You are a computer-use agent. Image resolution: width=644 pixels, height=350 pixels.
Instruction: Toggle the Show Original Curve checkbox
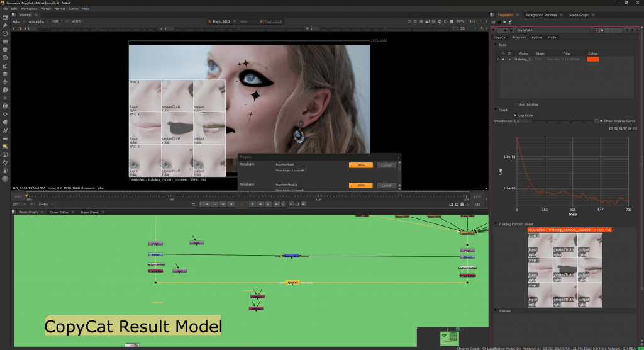pos(601,121)
